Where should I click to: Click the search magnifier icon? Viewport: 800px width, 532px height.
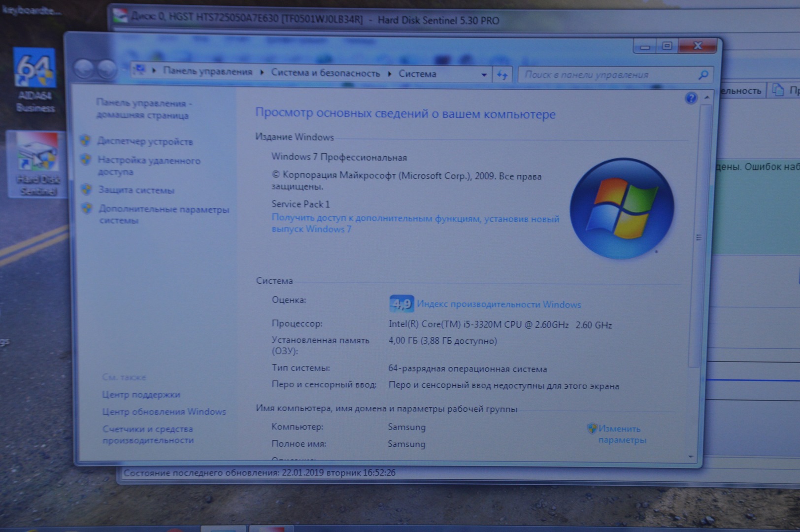pyautogui.click(x=703, y=75)
